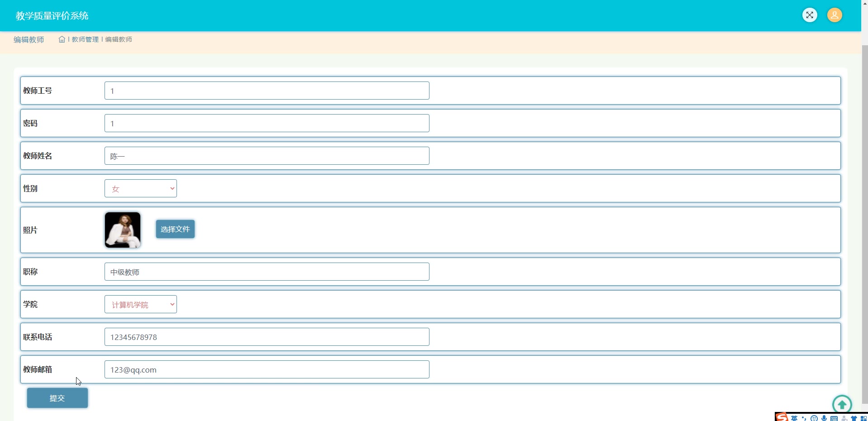Viewport: 868px width, 421px height.
Task: Click the 教师管理 breadcrumb link
Action: [85, 39]
